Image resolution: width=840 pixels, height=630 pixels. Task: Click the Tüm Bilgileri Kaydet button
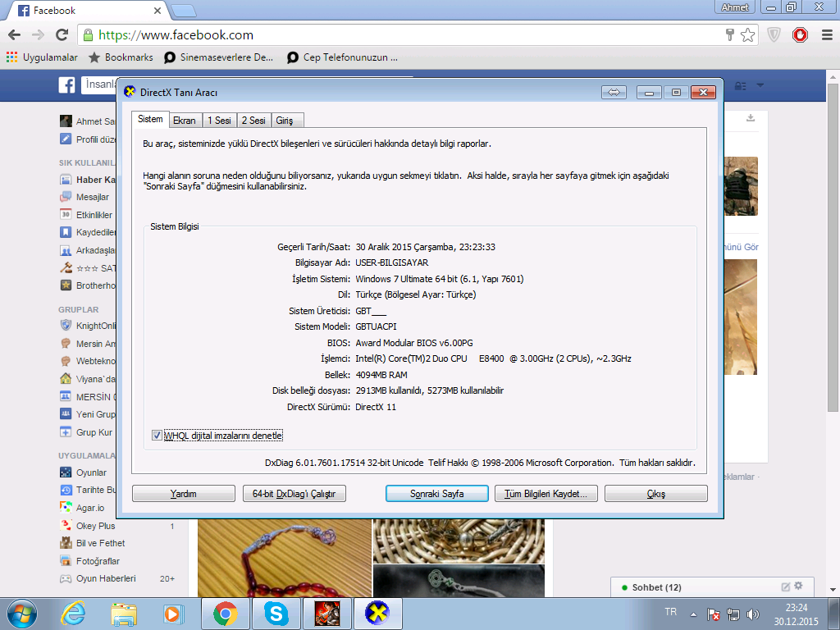546,494
